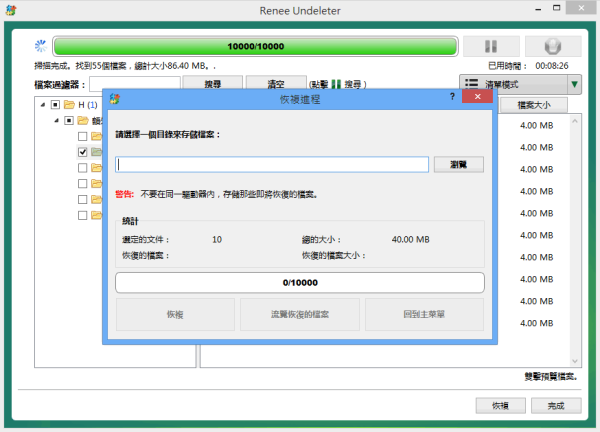
Task: Click the 0/10000 recovery progress bar
Action: pos(300,283)
